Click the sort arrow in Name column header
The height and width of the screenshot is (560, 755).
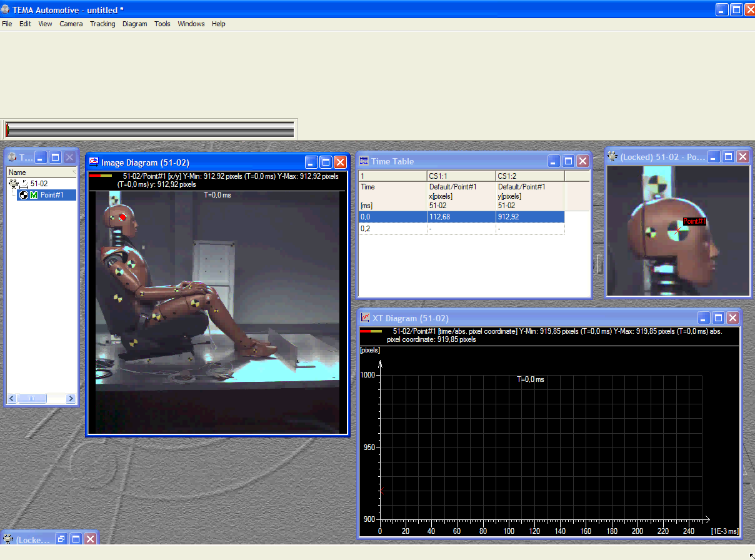(x=73, y=172)
